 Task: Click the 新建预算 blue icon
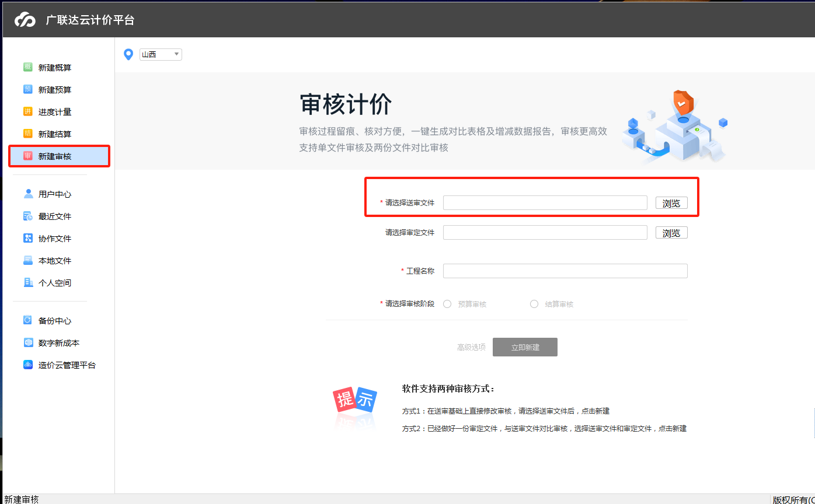pyautogui.click(x=27, y=89)
